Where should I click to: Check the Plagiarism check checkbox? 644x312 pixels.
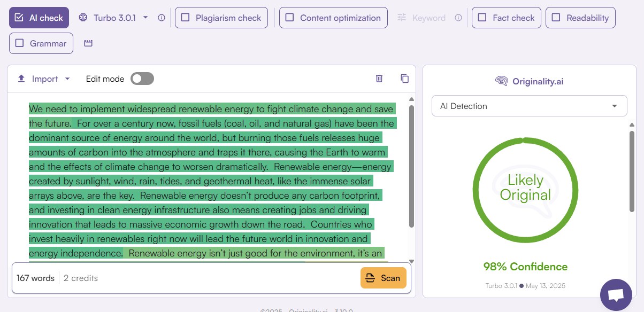point(185,17)
